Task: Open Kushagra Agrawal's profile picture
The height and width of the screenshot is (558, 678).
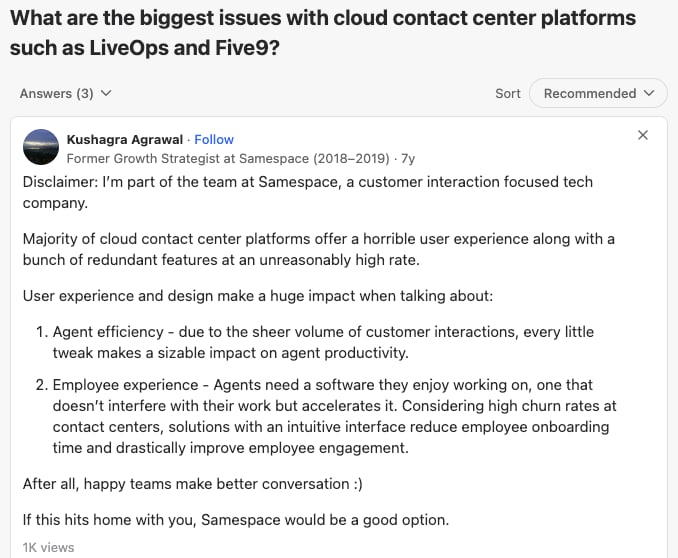Action: [41, 147]
